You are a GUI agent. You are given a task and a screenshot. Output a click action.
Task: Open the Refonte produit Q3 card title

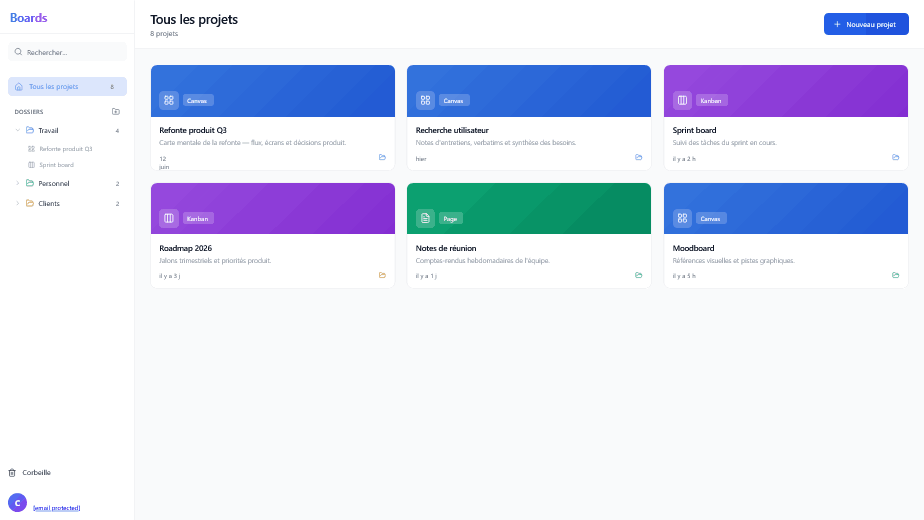click(x=193, y=130)
